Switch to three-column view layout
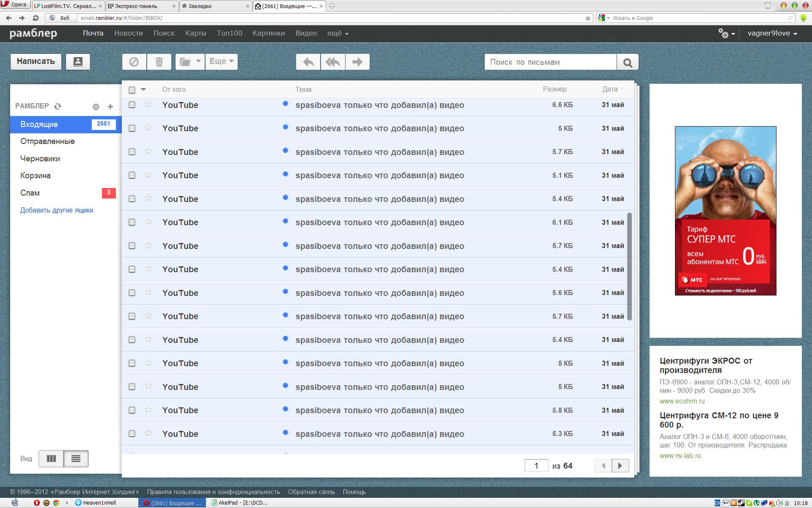This screenshot has height=508, width=812. tap(51, 458)
